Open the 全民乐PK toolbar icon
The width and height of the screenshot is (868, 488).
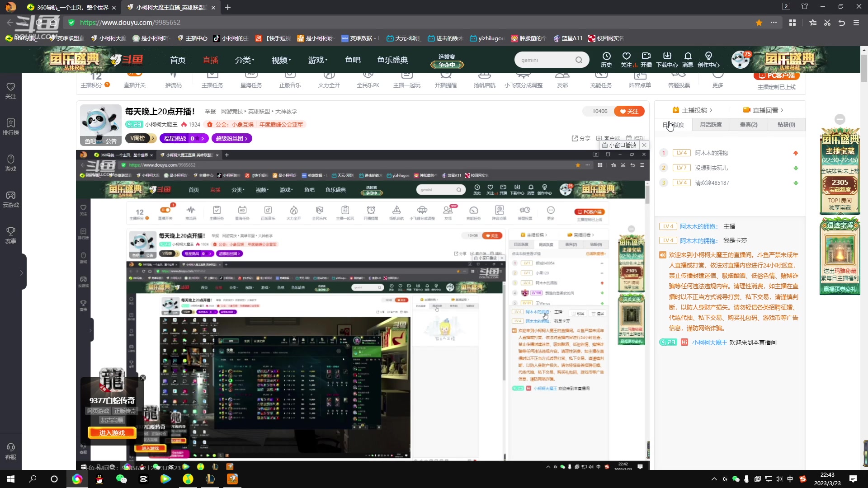coord(368,80)
